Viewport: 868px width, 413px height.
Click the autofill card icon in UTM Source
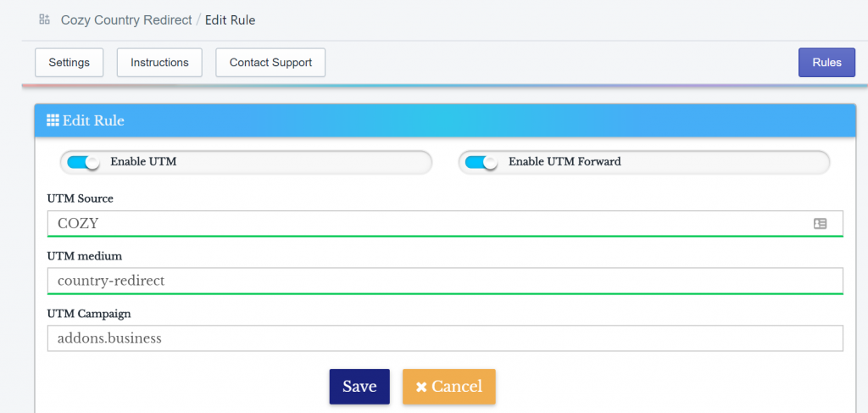[x=820, y=224]
